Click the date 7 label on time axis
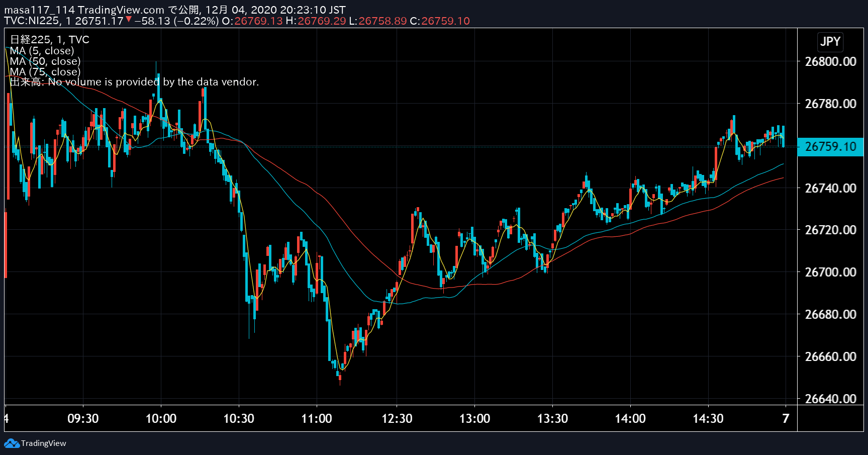 coord(786,419)
